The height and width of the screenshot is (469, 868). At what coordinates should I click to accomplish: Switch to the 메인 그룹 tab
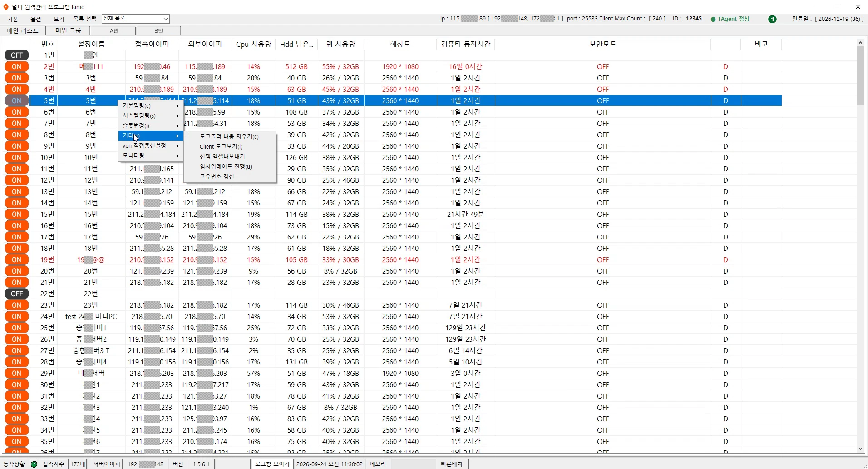point(68,30)
